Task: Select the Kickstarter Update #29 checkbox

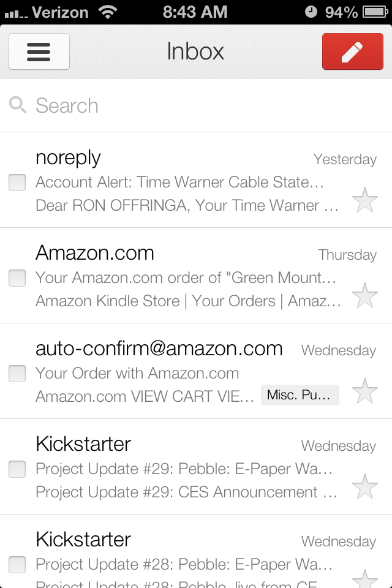Action: [x=17, y=469]
